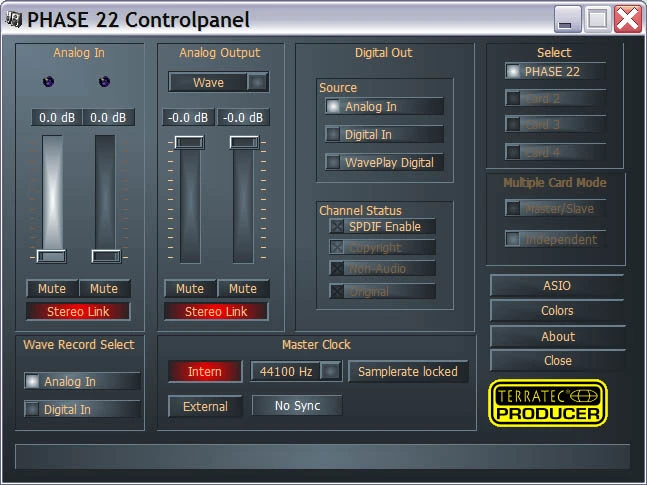
Task: Click the About button
Action: coord(556,336)
